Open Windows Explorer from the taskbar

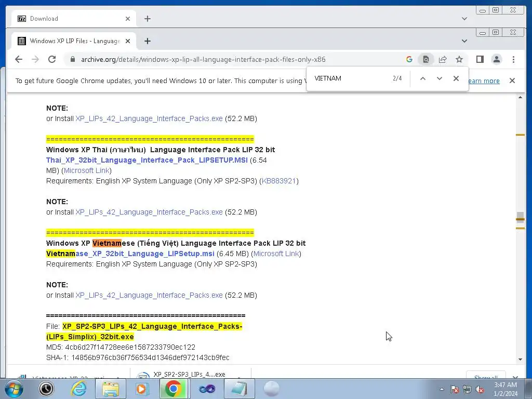coord(111,389)
